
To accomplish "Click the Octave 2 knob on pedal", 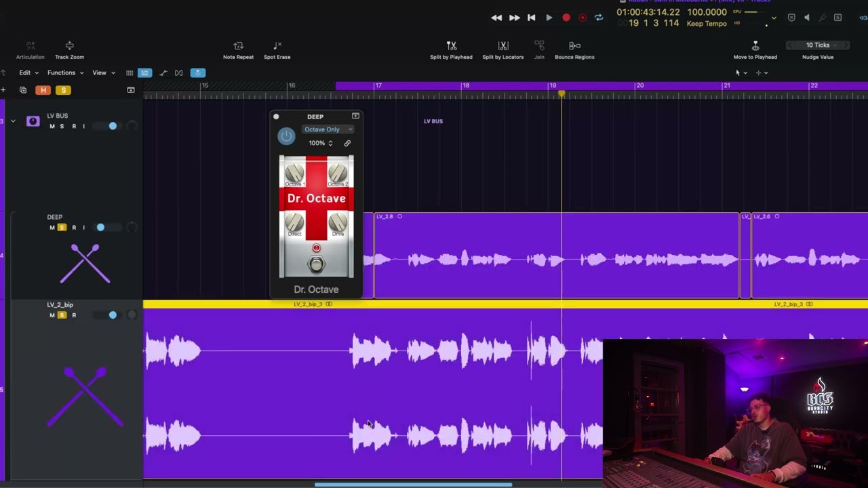I will coord(338,172).
